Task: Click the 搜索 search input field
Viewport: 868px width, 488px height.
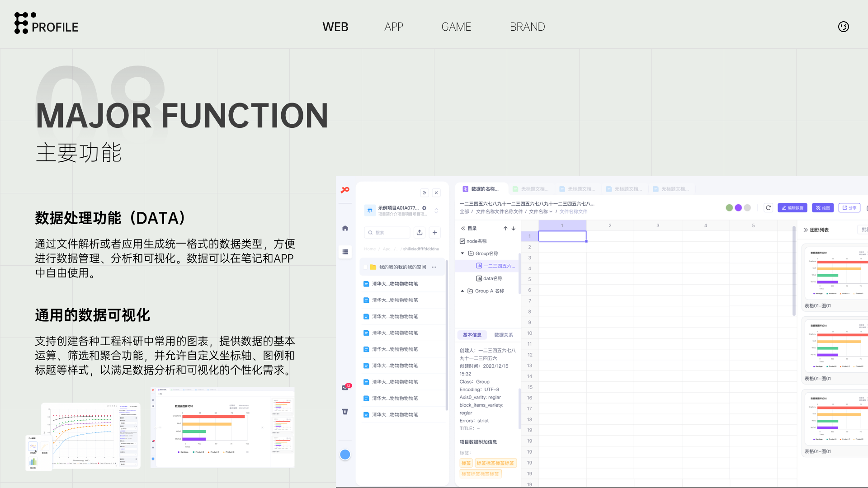Action: [388, 232]
